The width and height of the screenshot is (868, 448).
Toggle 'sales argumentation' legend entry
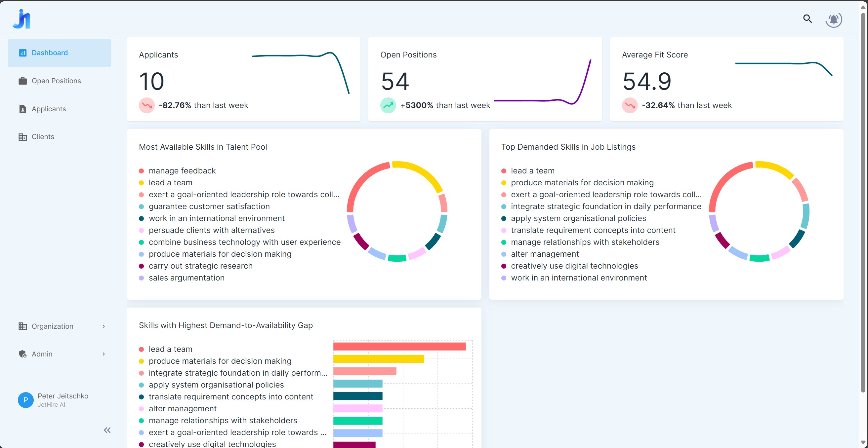point(186,278)
